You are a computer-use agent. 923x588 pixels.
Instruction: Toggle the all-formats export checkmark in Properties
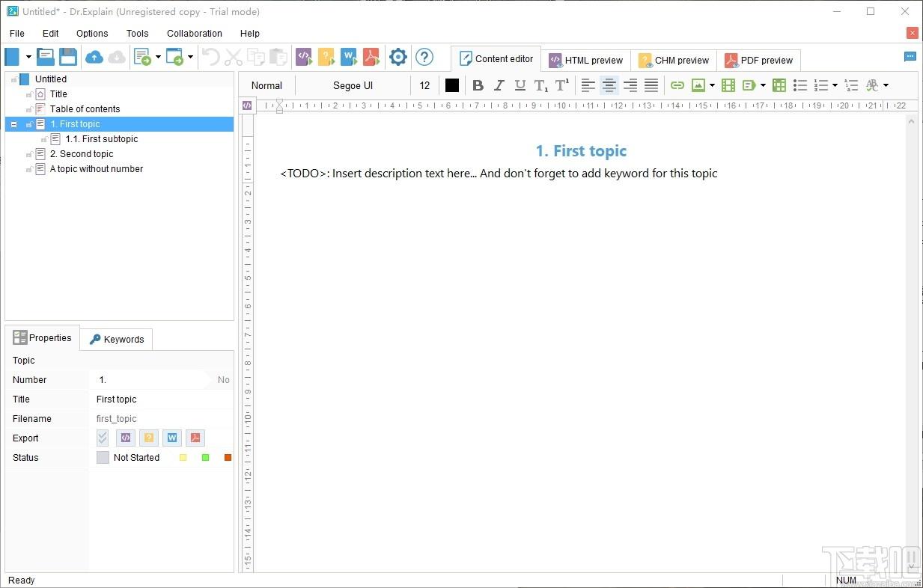click(x=103, y=438)
